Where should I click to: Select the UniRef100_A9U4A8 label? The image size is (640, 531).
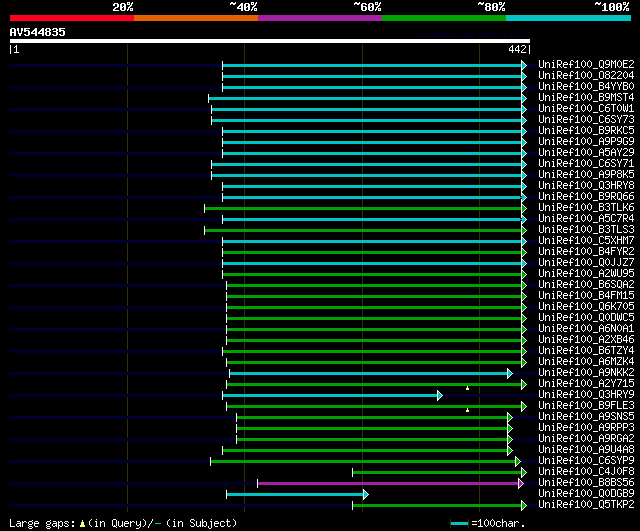(586, 450)
